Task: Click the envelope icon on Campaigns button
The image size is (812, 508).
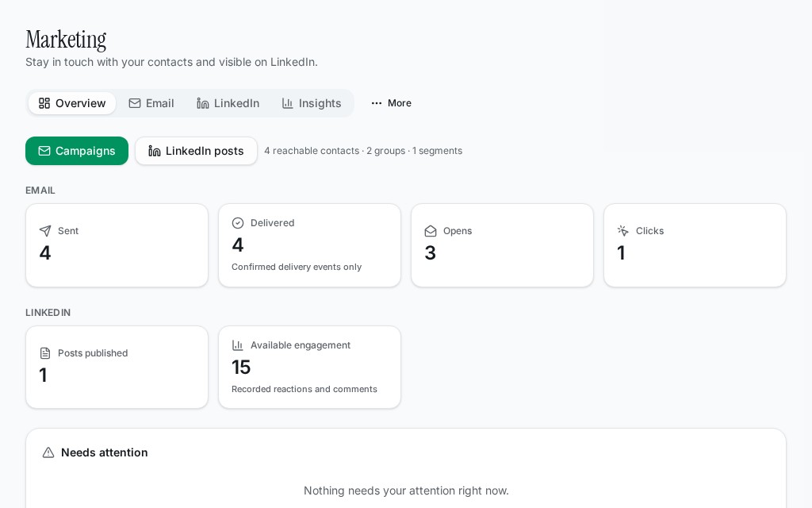Action: tap(44, 151)
